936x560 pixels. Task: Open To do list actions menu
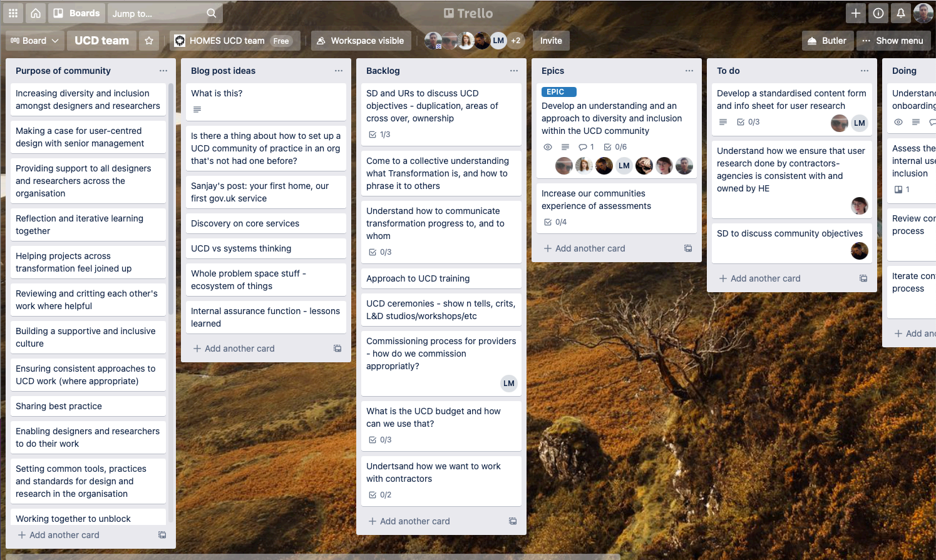865,71
